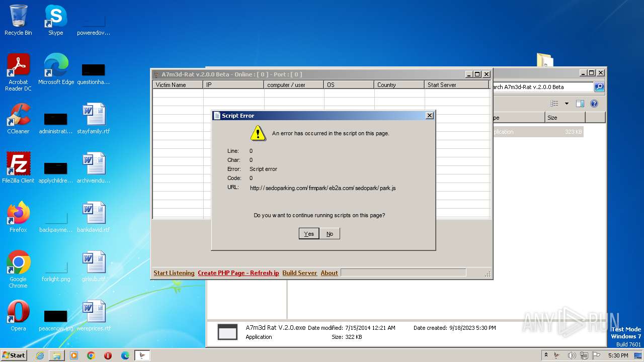Viewport: 644px width, 362px height.
Task: Launch FileZilla Client shortcut
Action: click(18, 168)
